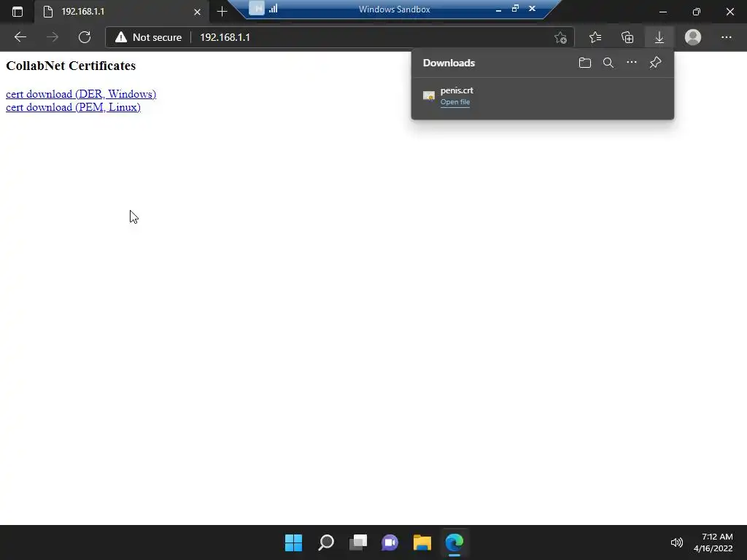Viewport: 747px width, 560px height.
Task: Open the volume control in system tray
Action: 676,542
